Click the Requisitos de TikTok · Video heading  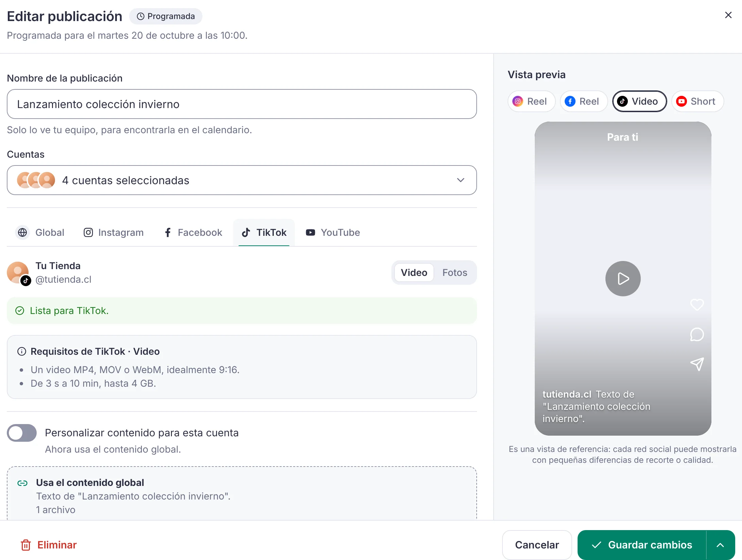coord(95,351)
